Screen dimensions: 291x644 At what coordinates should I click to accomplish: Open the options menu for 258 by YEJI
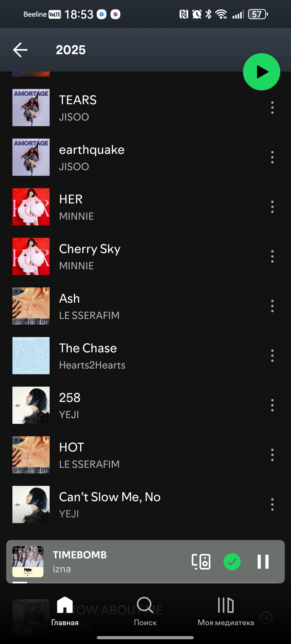[272, 405]
